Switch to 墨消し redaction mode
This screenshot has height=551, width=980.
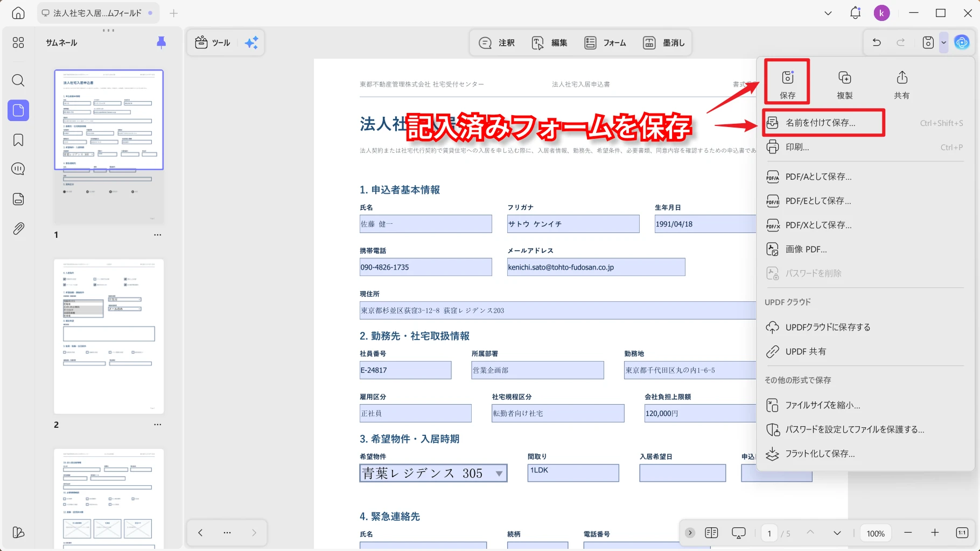(664, 43)
